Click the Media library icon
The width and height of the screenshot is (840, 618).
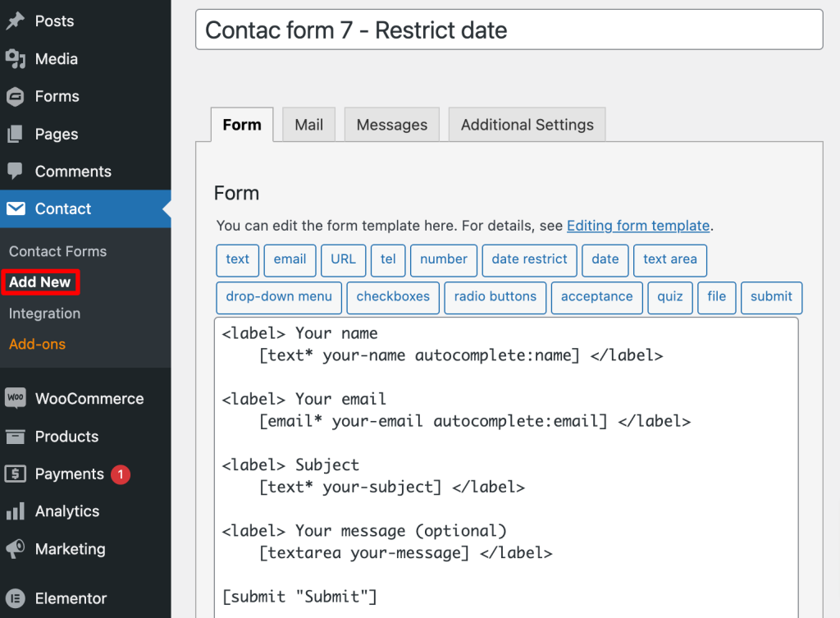click(16, 59)
